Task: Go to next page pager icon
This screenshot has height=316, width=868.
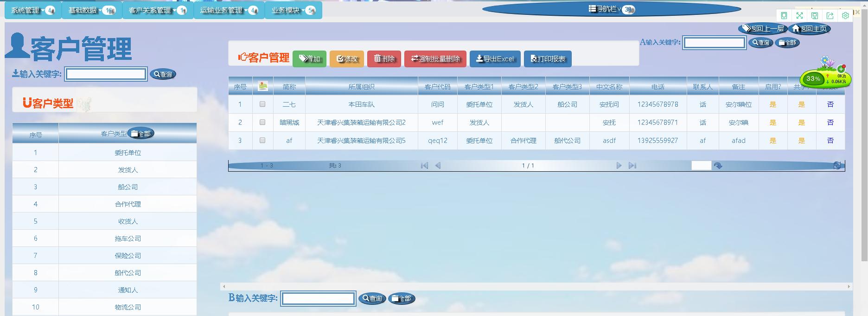Action: point(619,166)
